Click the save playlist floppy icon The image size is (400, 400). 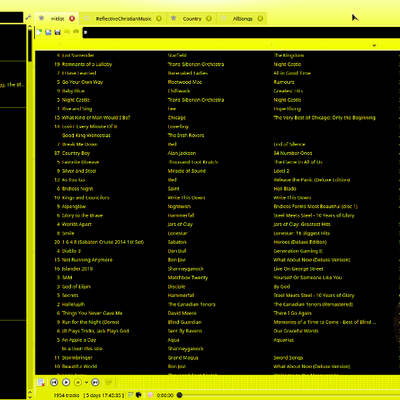coord(57,32)
